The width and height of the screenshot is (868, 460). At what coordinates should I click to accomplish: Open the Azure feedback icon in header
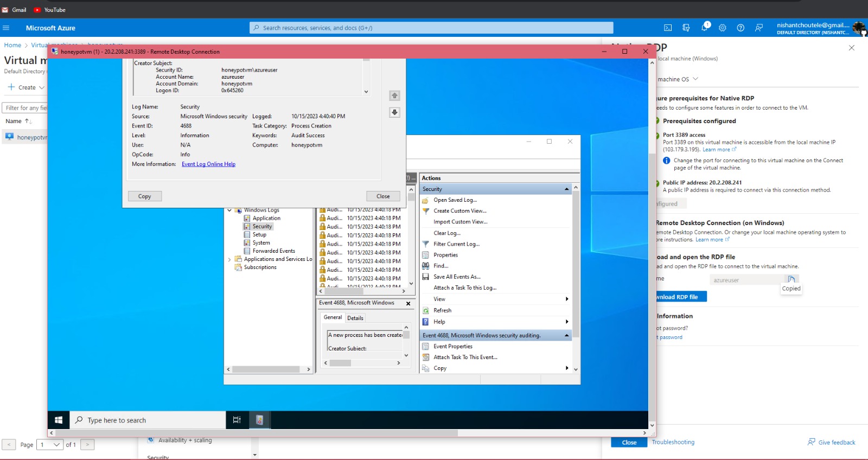click(x=759, y=28)
